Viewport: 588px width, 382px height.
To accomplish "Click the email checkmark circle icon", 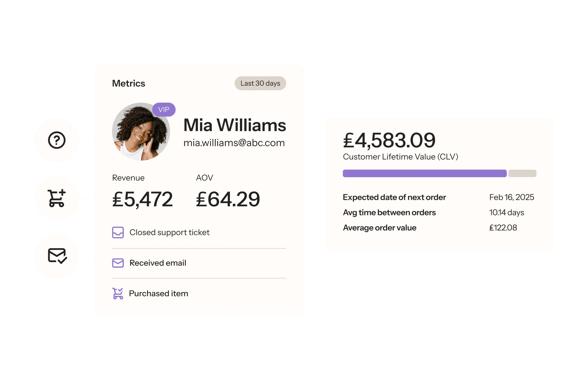I will 57,256.
